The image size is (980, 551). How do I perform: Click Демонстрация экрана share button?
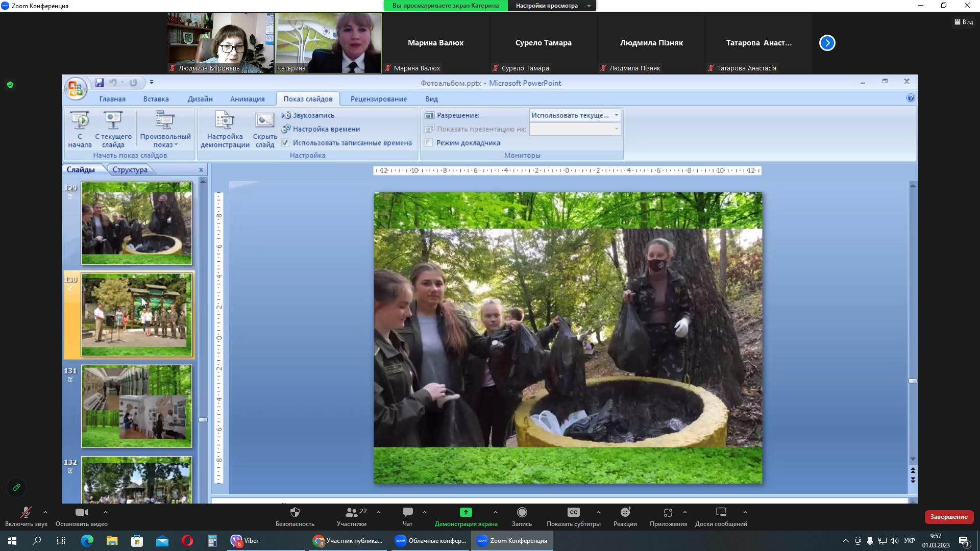(x=465, y=512)
